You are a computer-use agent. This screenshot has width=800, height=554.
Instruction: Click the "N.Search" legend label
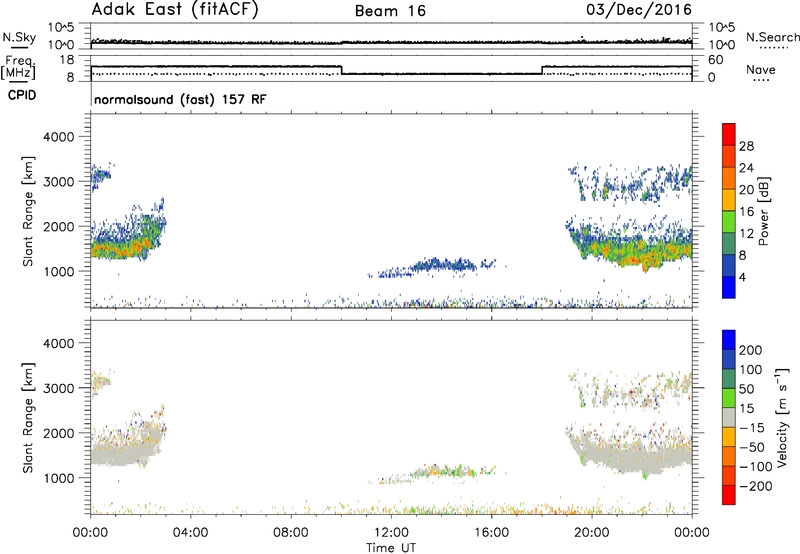[x=772, y=37]
